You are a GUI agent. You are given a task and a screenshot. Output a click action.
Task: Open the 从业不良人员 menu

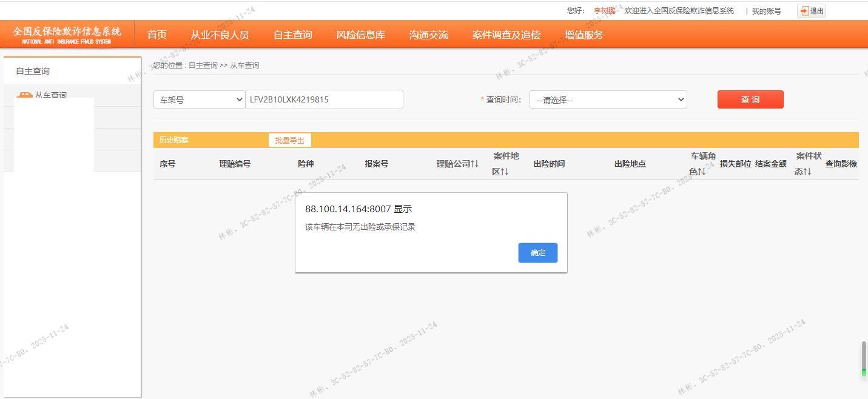220,35
